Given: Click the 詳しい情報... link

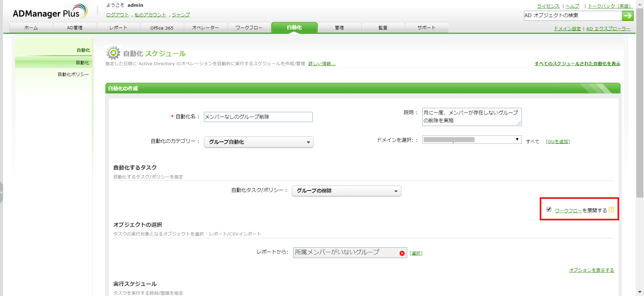Looking at the screenshot, I should 322,64.
